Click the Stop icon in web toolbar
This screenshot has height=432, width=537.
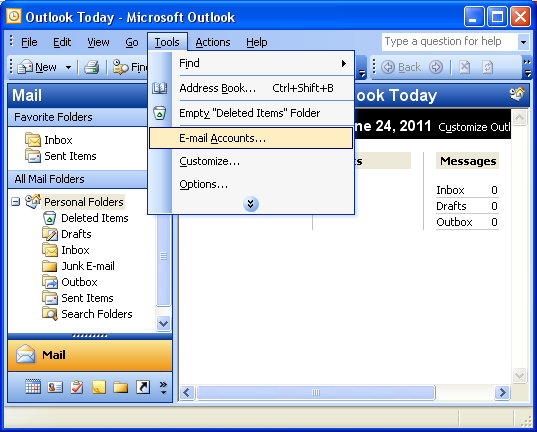pyautogui.click(x=464, y=67)
